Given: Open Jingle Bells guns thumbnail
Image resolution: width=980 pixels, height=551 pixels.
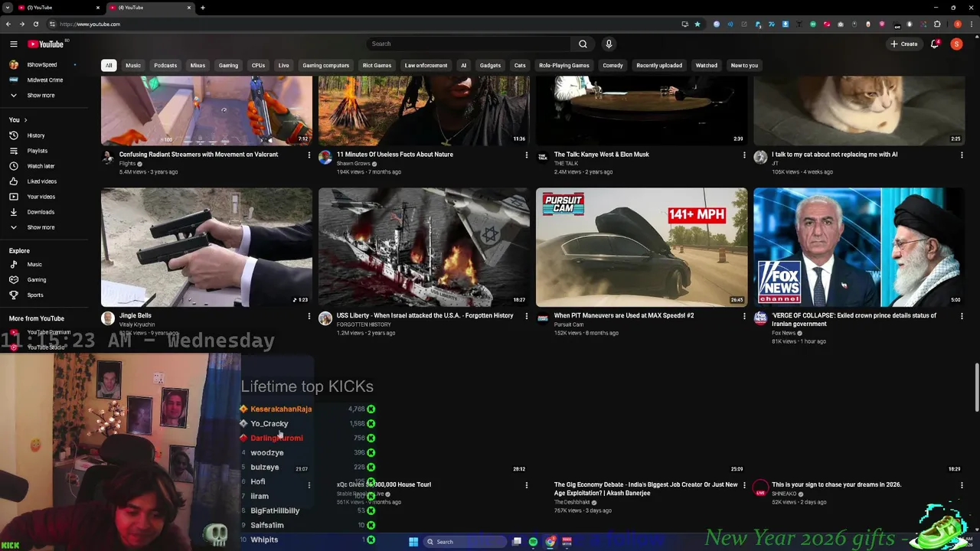Looking at the screenshot, I should (207, 247).
